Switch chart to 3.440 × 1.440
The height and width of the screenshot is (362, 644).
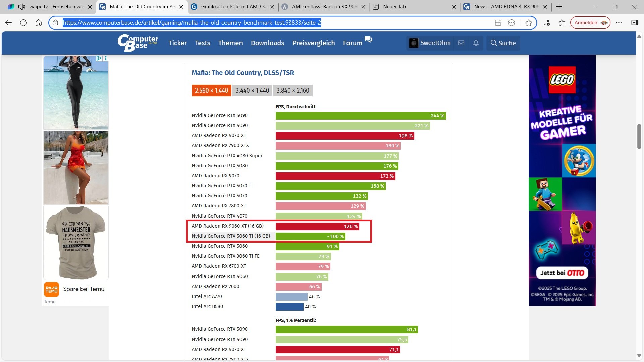pyautogui.click(x=252, y=90)
